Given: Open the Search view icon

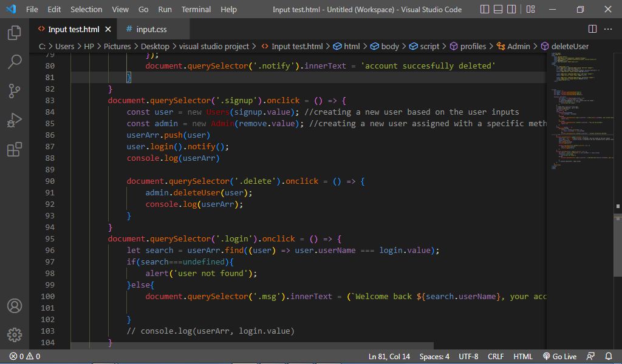Looking at the screenshot, I should [x=15, y=62].
